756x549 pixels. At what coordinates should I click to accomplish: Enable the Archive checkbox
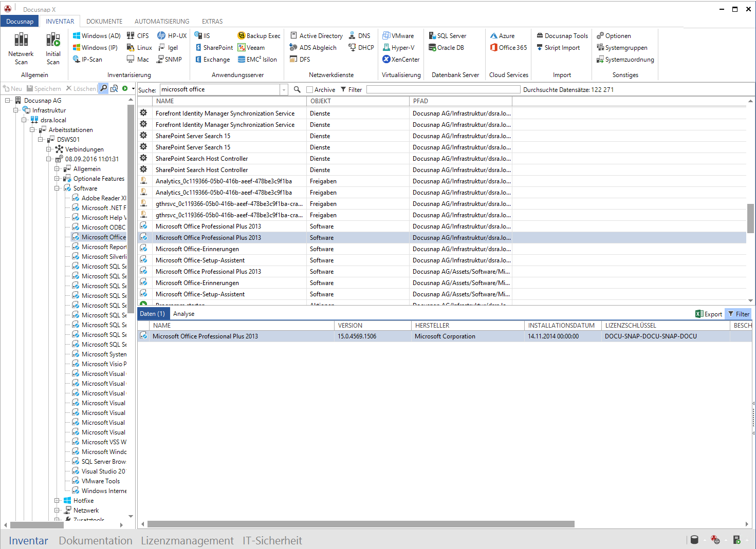tap(309, 89)
